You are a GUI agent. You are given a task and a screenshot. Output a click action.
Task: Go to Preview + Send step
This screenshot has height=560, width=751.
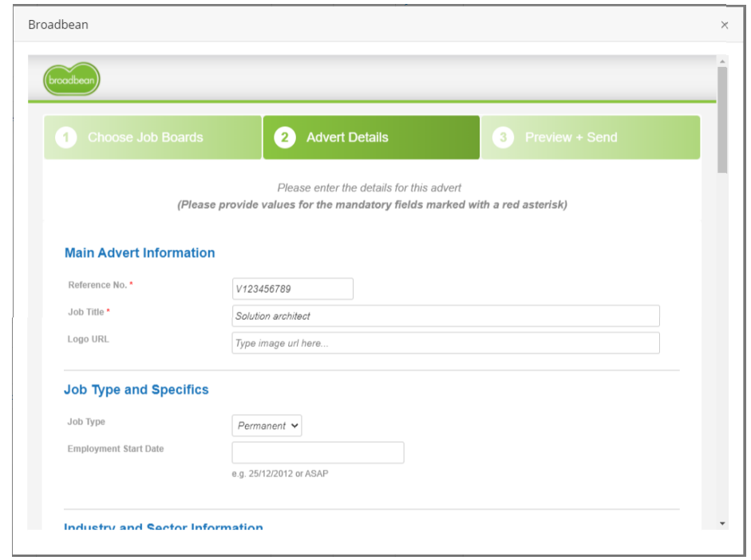[591, 137]
